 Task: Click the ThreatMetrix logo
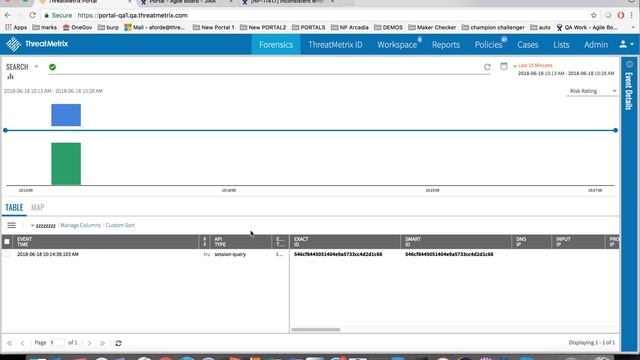click(37, 44)
